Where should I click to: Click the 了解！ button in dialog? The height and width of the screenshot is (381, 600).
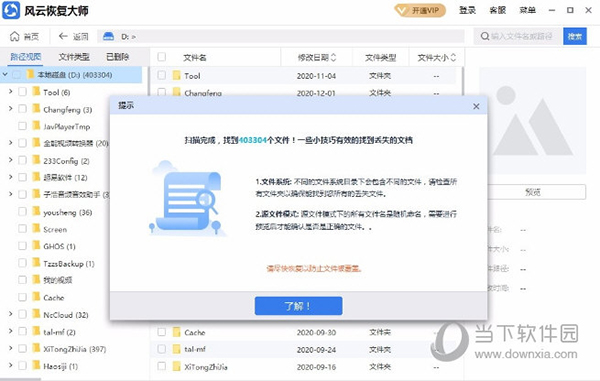(x=298, y=306)
